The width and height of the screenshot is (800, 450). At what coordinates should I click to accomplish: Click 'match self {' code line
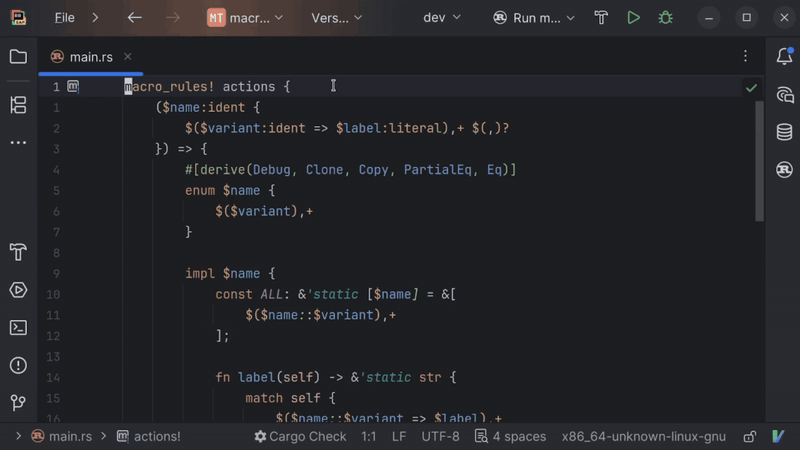(290, 398)
